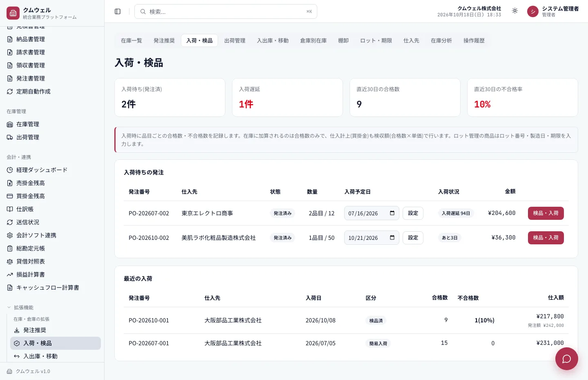Switch to the 在庫分析 tab
The image size is (588, 380).
click(441, 40)
